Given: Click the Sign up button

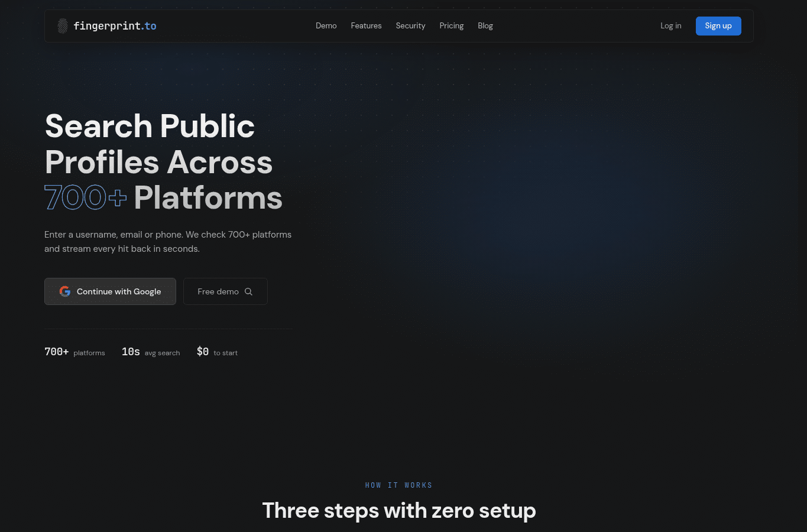Looking at the screenshot, I should 718,26.
